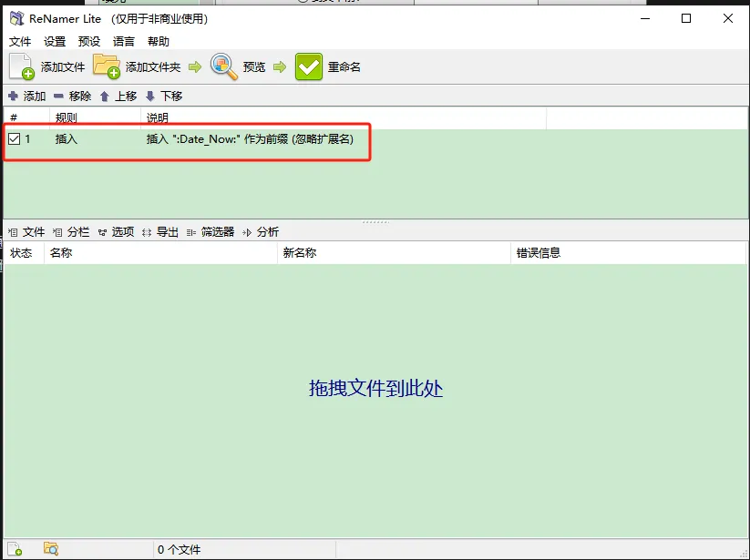Click the Preview (预览) magnifier icon
This screenshot has height=560, width=750.
point(224,66)
